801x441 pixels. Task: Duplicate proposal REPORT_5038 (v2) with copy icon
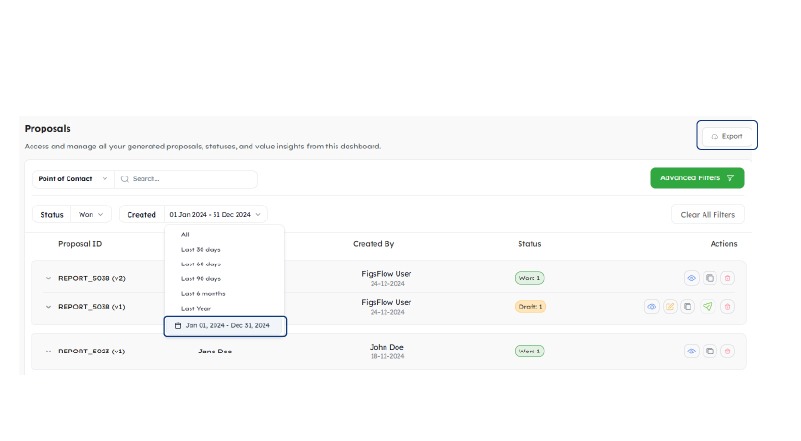[710, 278]
